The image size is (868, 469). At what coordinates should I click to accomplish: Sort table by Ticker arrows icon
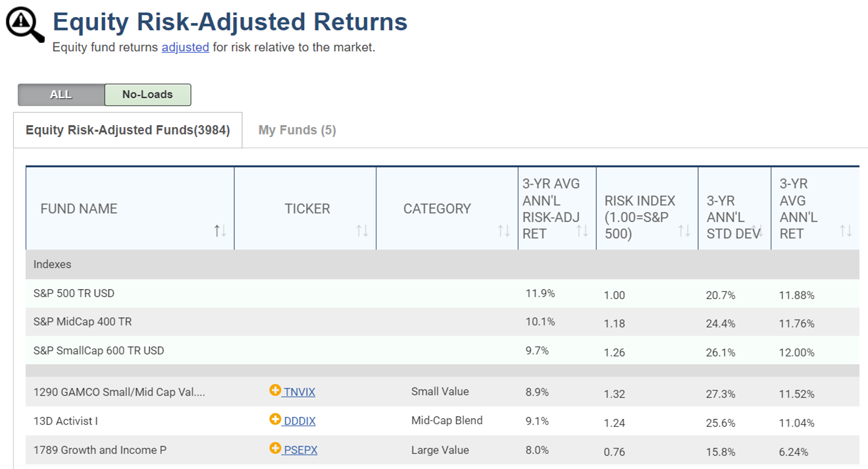362,231
